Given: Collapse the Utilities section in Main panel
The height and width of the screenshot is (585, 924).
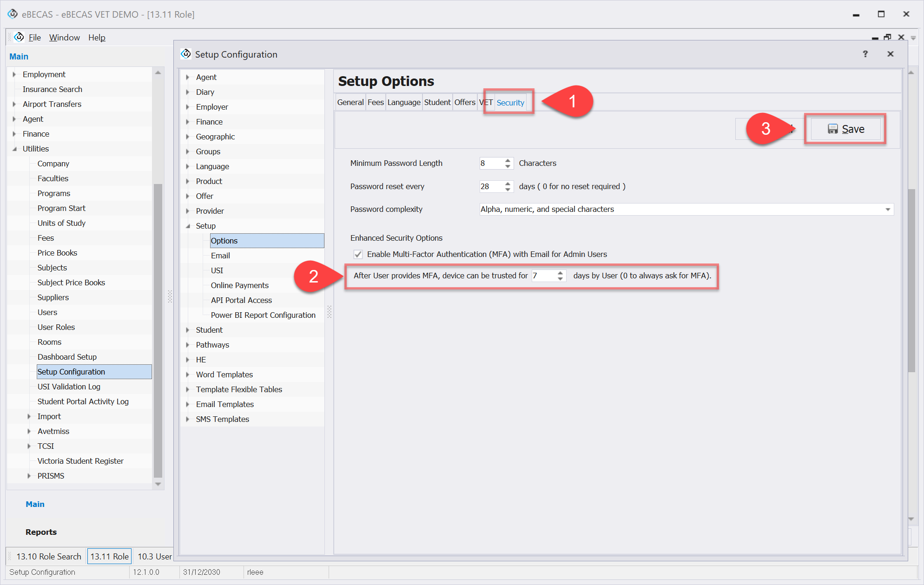Looking at the screenshot, I should tap(14, 149).
